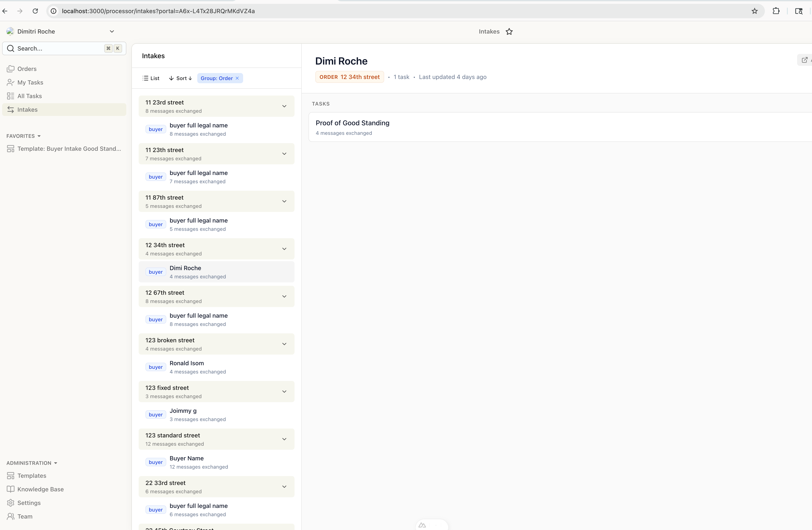Open Proof of Good Standing task

click(352, 123)
